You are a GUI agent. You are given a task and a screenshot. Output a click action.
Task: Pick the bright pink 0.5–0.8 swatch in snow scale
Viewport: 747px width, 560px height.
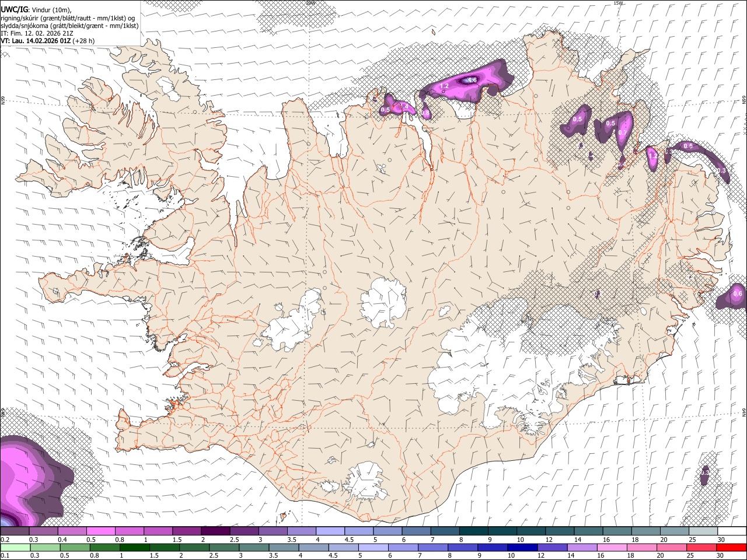100,531
